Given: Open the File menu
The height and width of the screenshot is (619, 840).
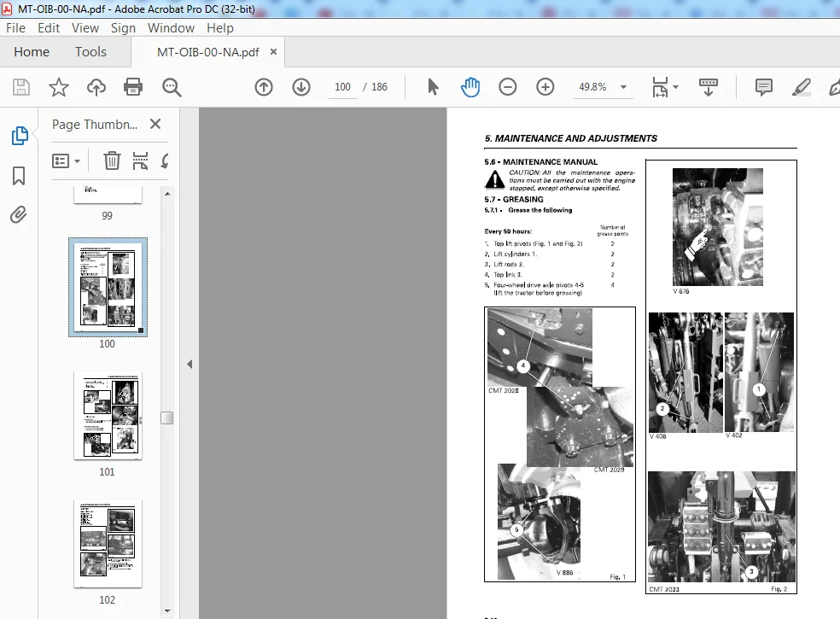Looking at the screenshot, I should point(15,28).
